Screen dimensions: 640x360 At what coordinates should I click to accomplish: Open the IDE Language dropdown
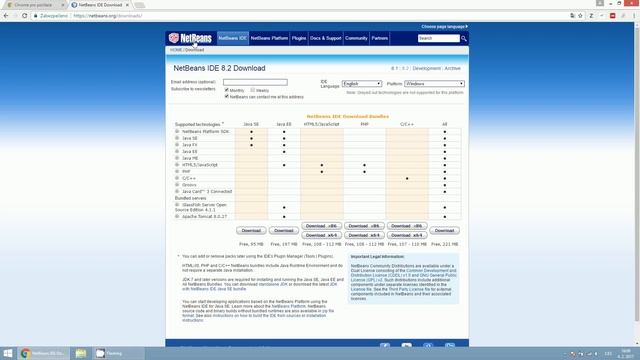pos(362,84)
